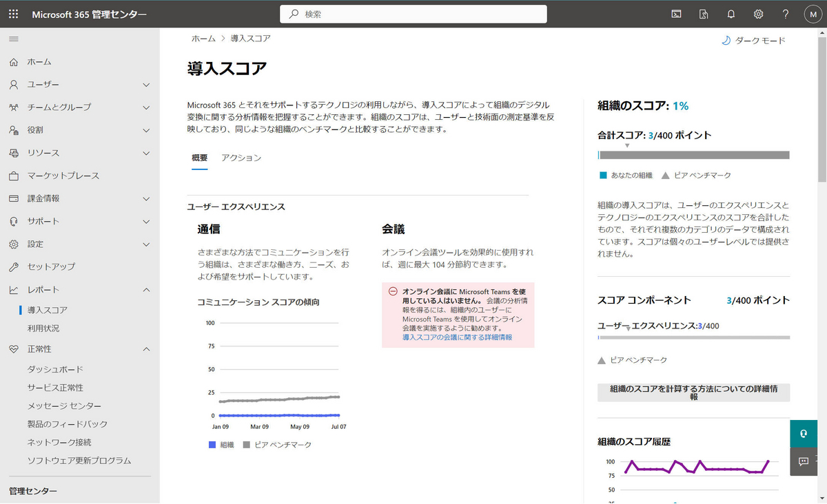The width and height of the screenshot is (827, 504).
Task: Click the communication score trend chart
Action: (x=272, y=375)
